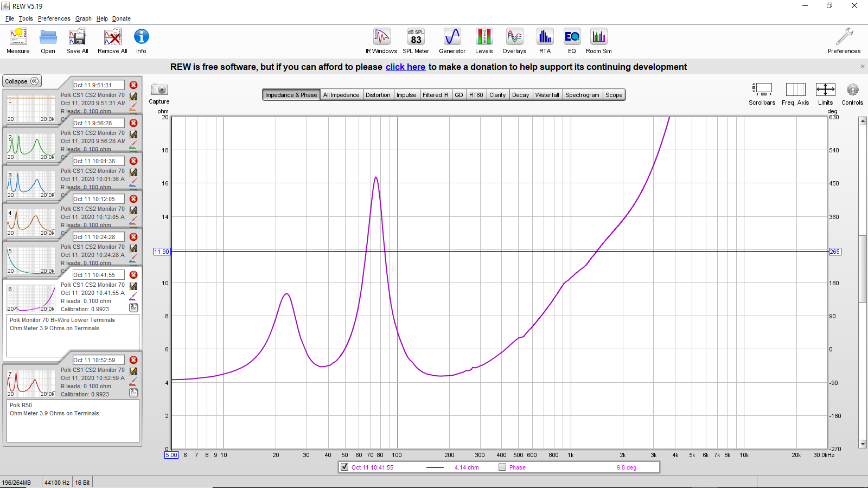Switch to the Decay tab

tap(520, 95)
